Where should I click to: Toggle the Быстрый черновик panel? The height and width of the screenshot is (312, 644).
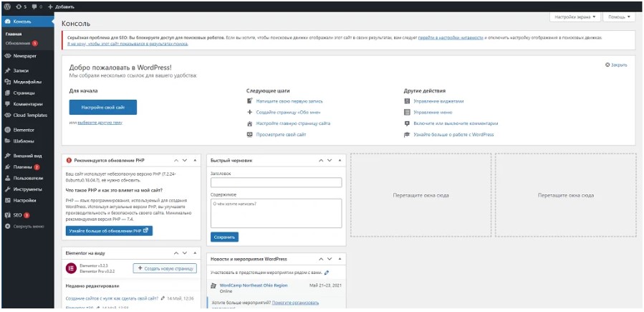coord(340,161)
